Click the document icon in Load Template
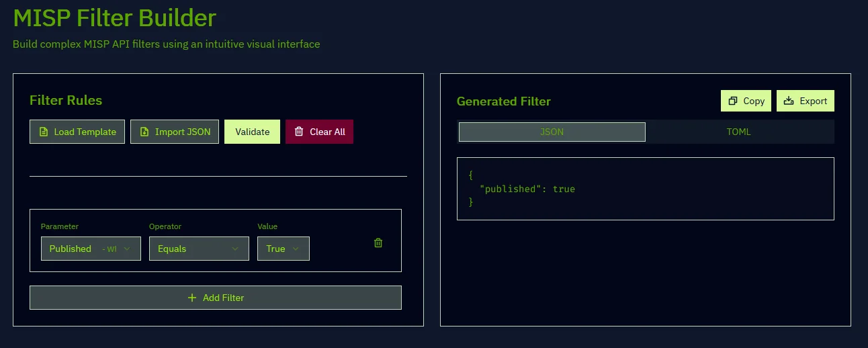 point(44,132)
